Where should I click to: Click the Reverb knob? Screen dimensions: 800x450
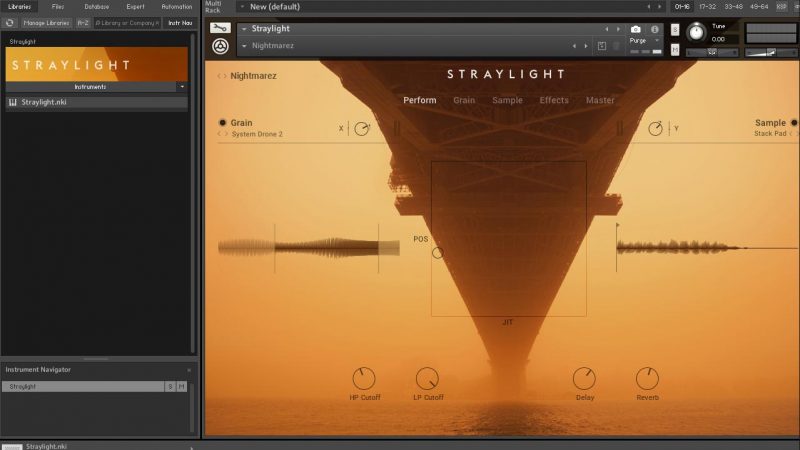(x=647, y=379)
